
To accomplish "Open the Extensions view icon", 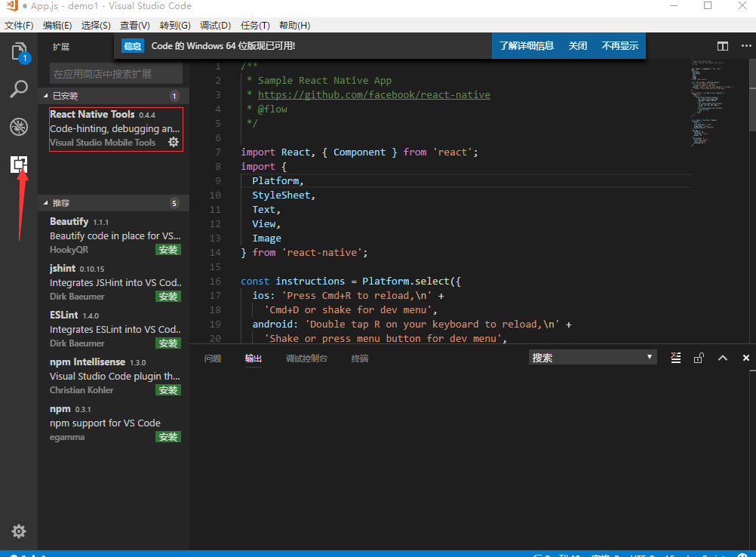I will (x=19, y=165).
